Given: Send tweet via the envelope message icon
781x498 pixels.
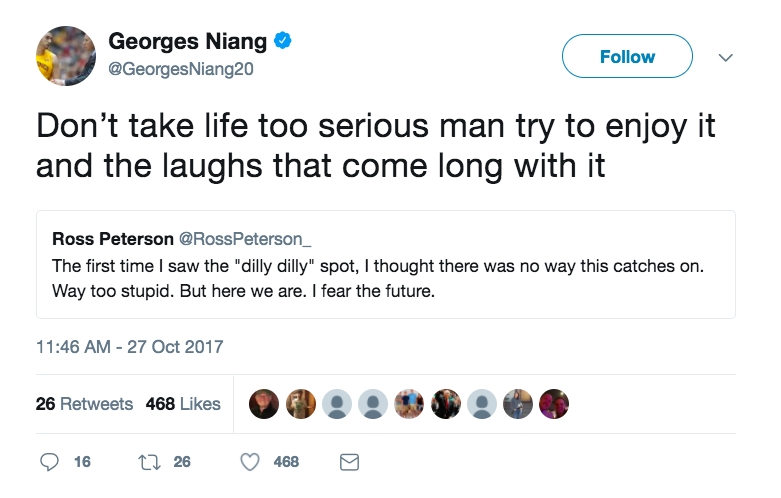Looking at the screenshot, I should pyautogui.click(x=350, y=462).
